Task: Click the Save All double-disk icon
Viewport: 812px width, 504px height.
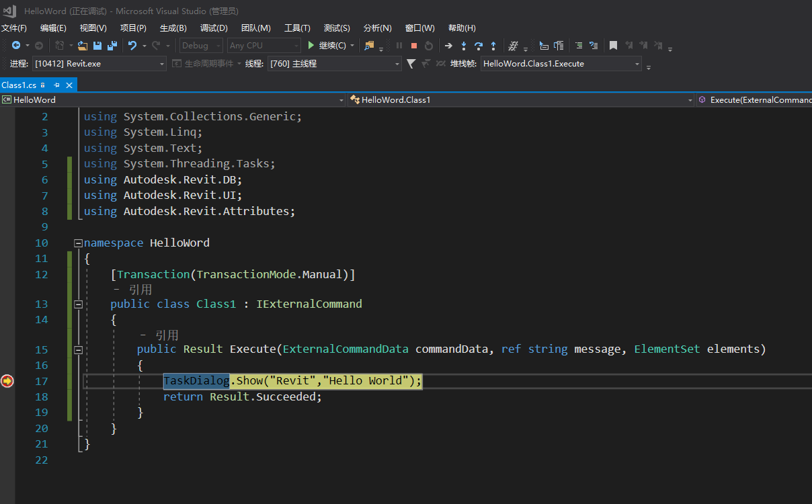Action: coord(112,46)
